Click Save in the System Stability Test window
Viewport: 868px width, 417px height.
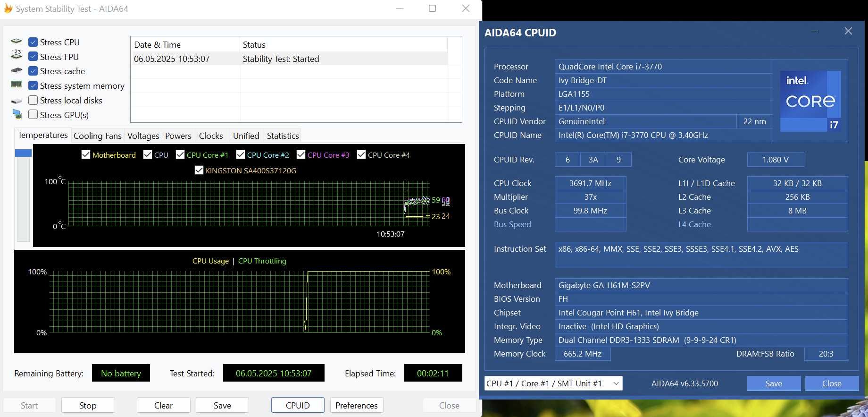222,405
